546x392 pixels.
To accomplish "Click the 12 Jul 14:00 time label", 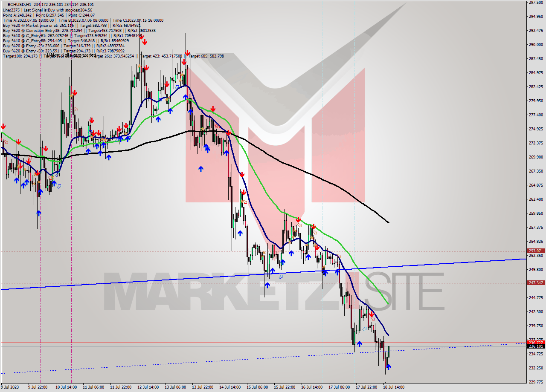I will tap(148, 387).
